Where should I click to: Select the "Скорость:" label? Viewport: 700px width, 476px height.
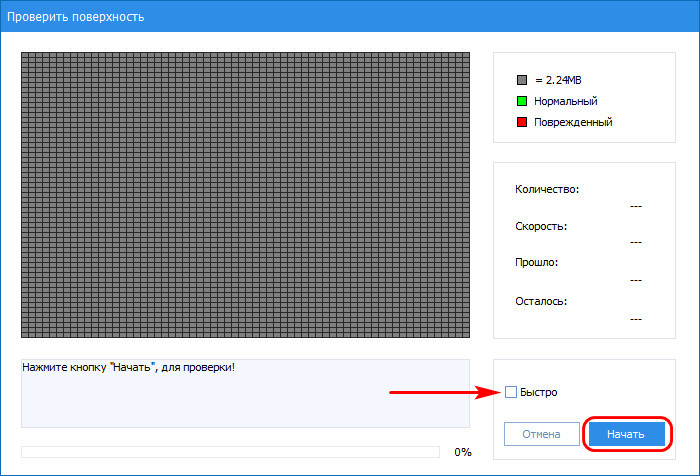(541, 226)
